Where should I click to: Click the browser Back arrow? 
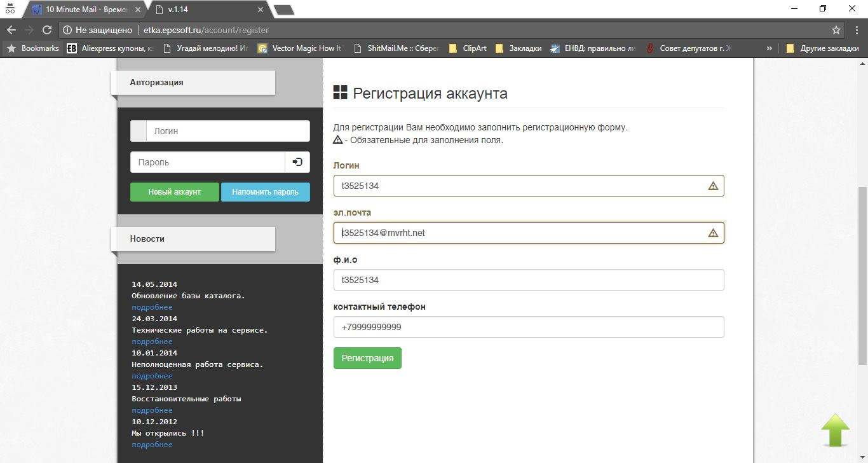[11, 30]
